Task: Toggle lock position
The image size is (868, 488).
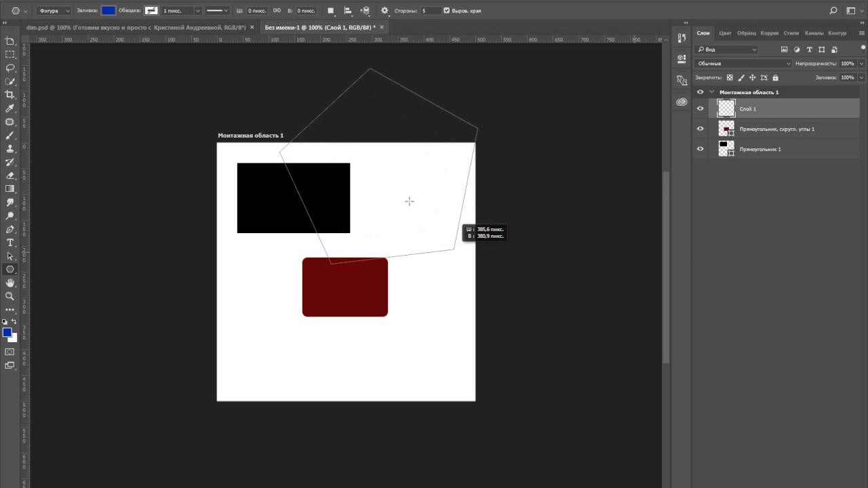Action: tap(753, 78)
